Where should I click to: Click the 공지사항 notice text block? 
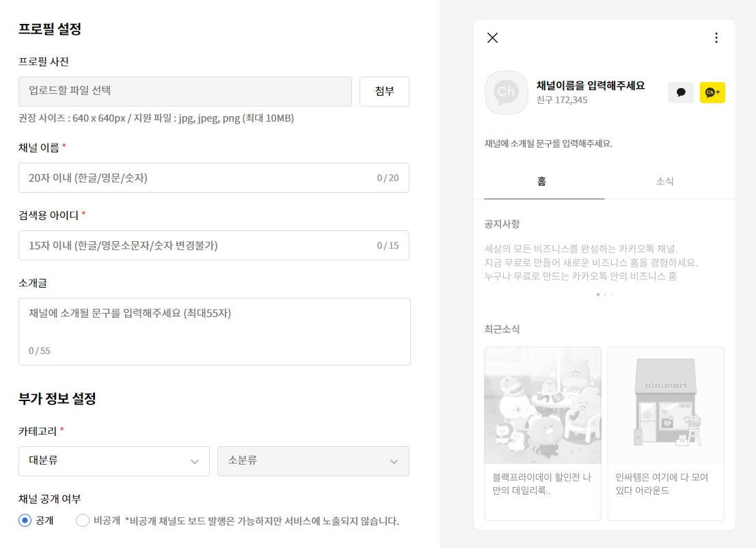coord(591,262)
